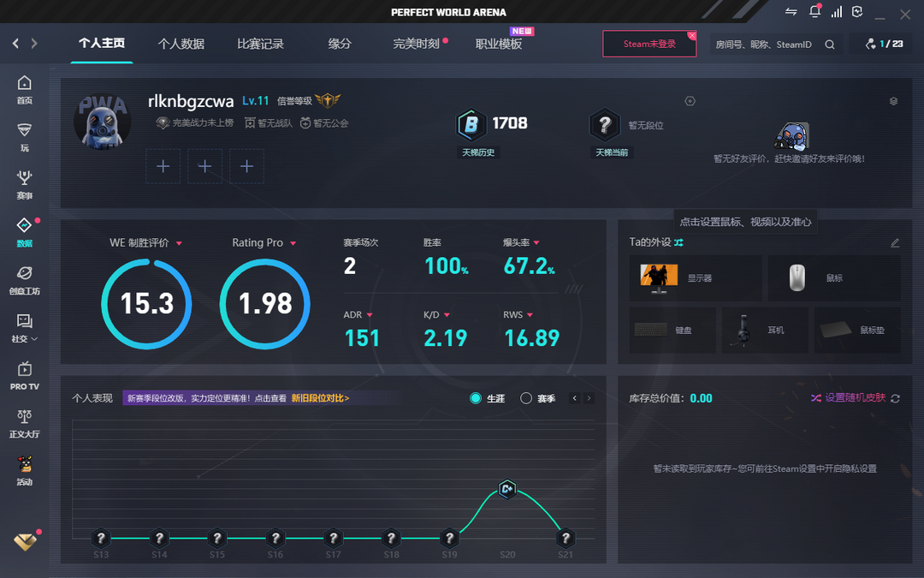Click the edit pencil for peripherals
The width and height of the screenshot is (924, 578).
[x=895, y=242]
